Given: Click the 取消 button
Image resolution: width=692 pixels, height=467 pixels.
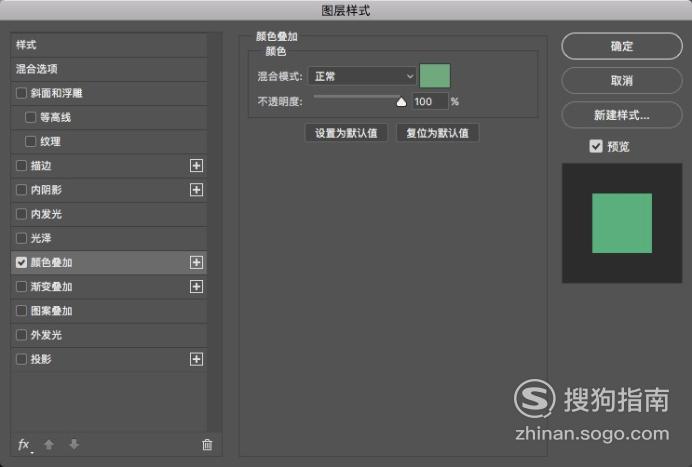Looking at the screenshot, I should 622,81.
